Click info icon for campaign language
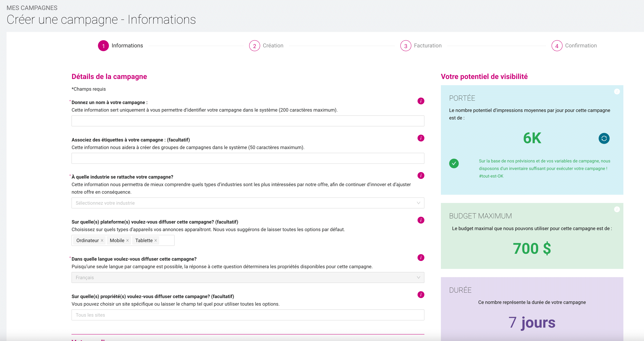 pyautogui.click(x=421, y=258)
